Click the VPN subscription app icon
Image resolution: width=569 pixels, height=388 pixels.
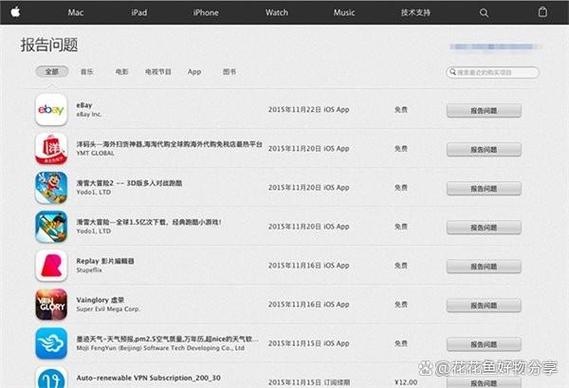tap(51, 377)
